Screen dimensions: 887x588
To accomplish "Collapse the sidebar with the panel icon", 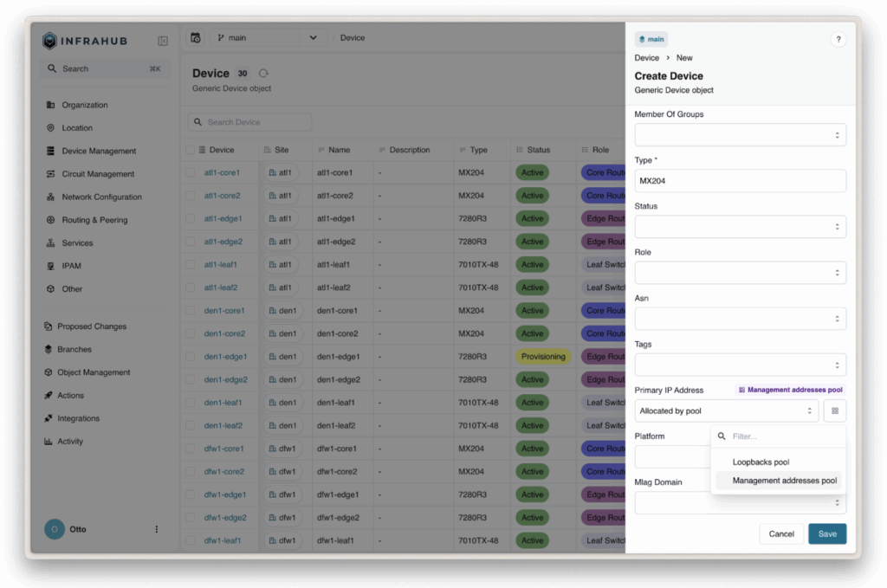I will [163, 40].
